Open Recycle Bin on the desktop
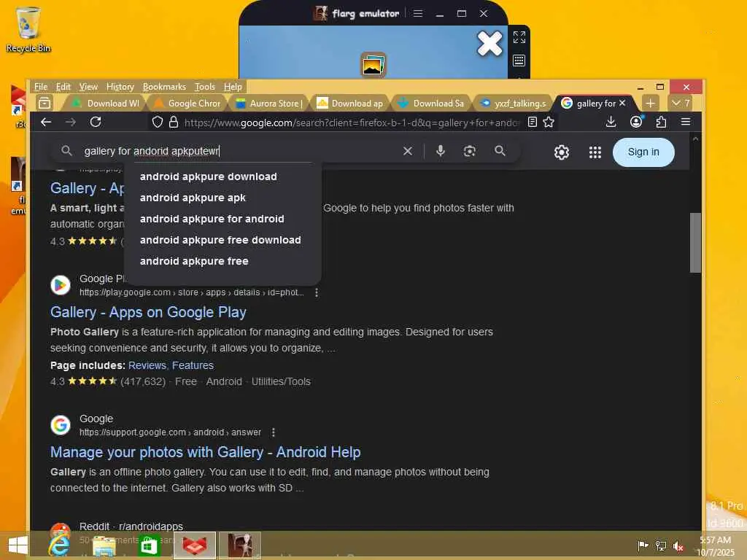Image resolution: width=747 pixels, height=560 pixels. point(28,29)
